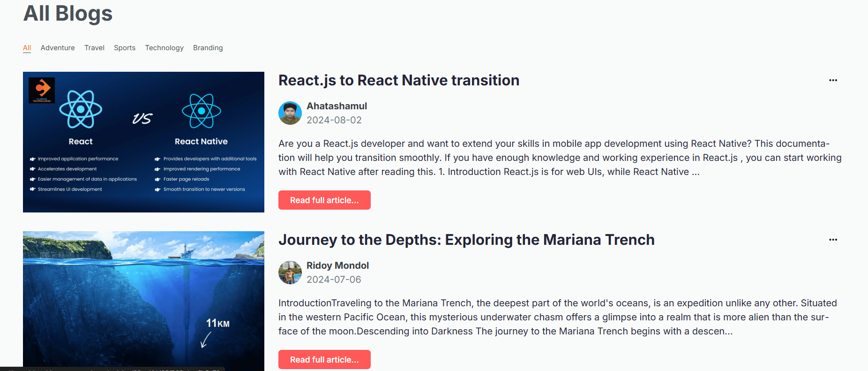Viewport: 868px width, 371px height.
Task: Open the React.js to React Native transition title
Action: point(399,80)
